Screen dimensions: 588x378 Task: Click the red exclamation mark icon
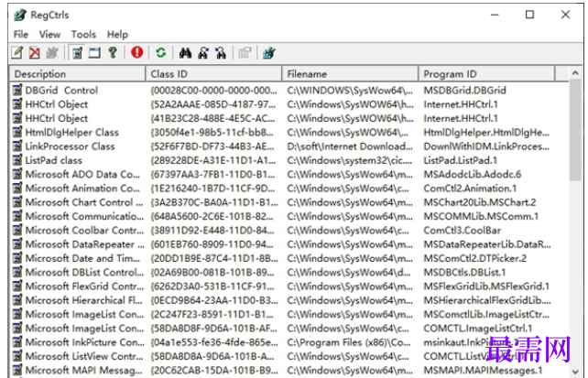(136, 52)
